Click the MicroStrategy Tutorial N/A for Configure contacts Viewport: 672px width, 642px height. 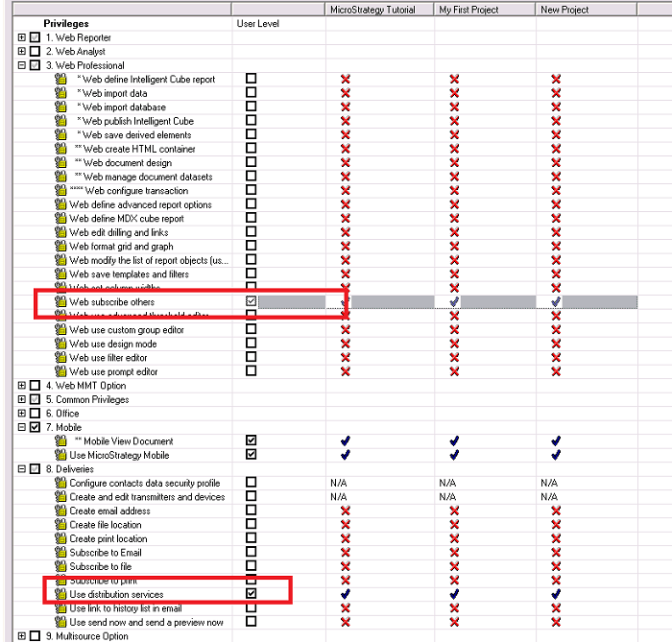pyautogui.click(x=339, y=483)
